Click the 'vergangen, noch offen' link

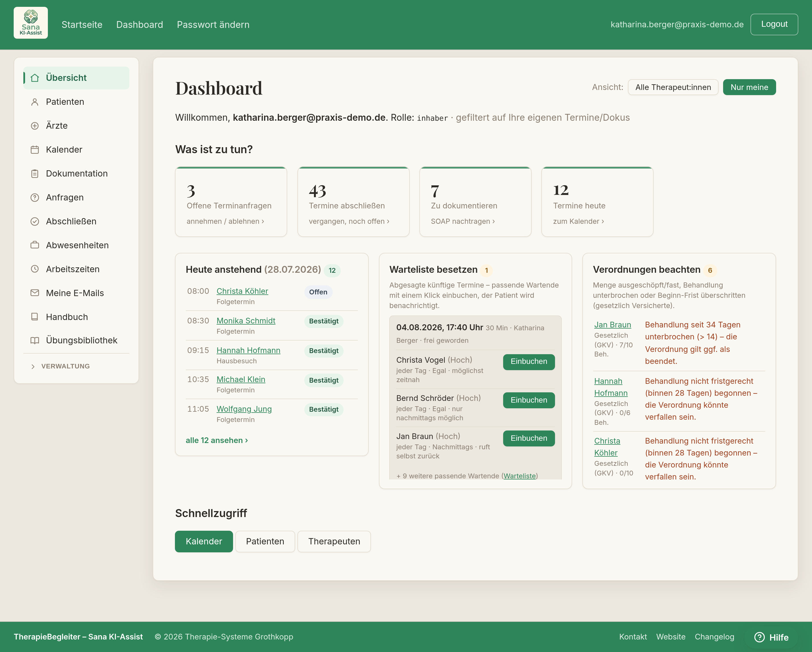[349, 221]
